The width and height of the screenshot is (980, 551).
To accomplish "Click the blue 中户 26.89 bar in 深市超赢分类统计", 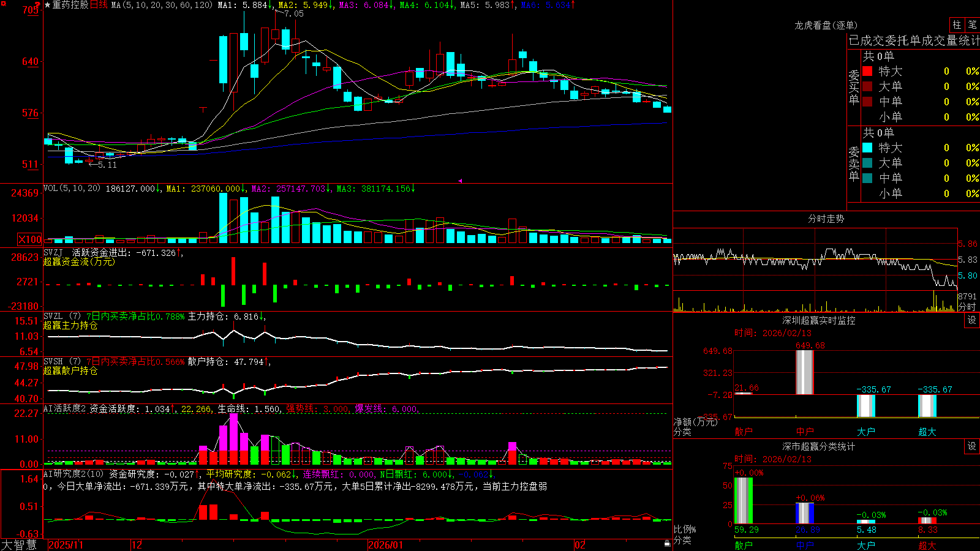I will pyautogui.click(x=804, y=513).
